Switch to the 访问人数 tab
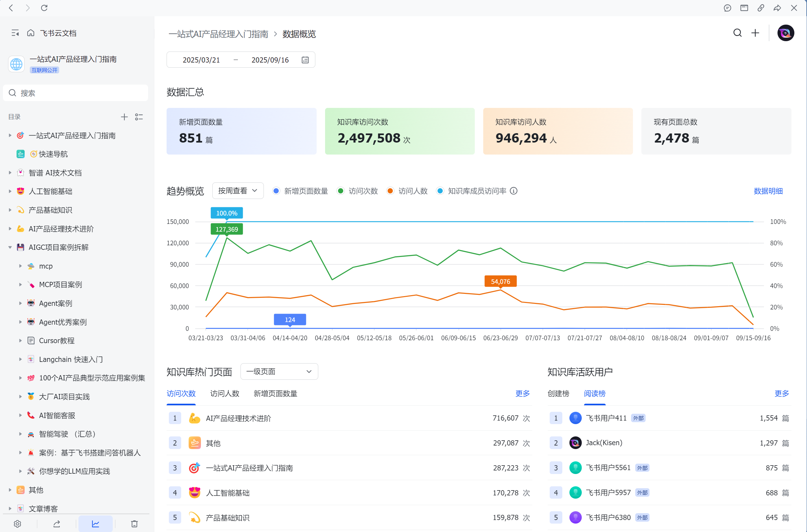 tap(224, 394)
